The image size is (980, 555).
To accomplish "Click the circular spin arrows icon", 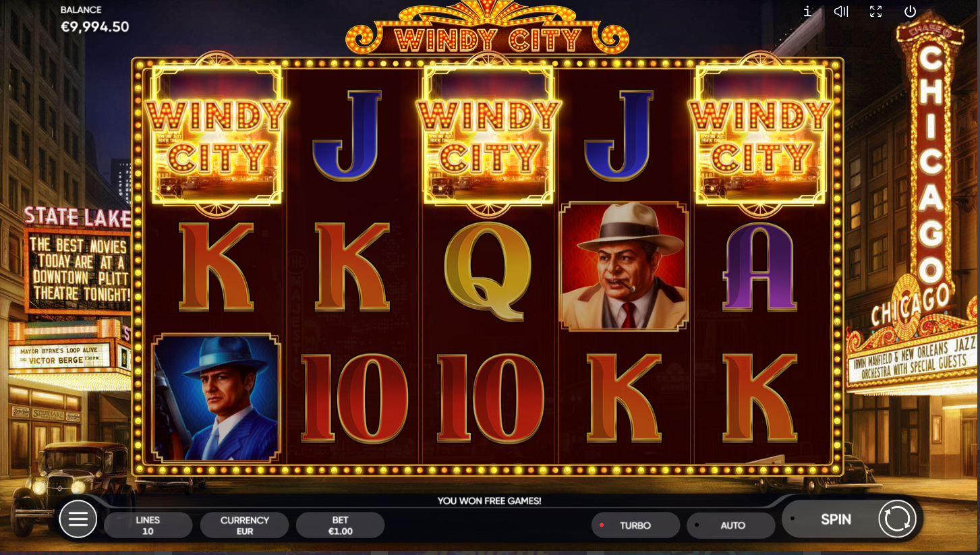I will click(897, 519).
